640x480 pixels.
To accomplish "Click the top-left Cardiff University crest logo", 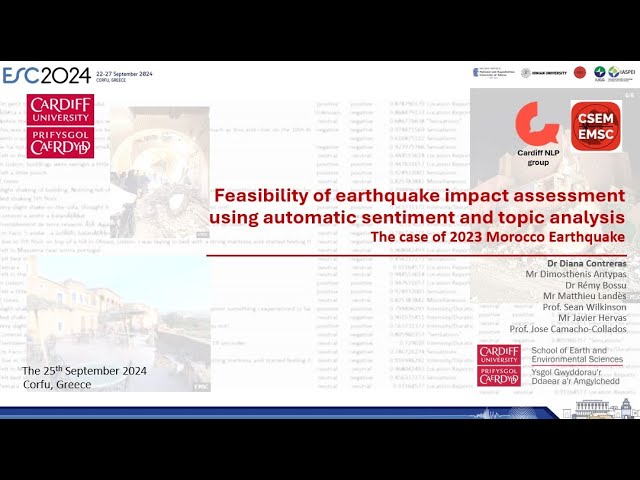I will point(60,110).
